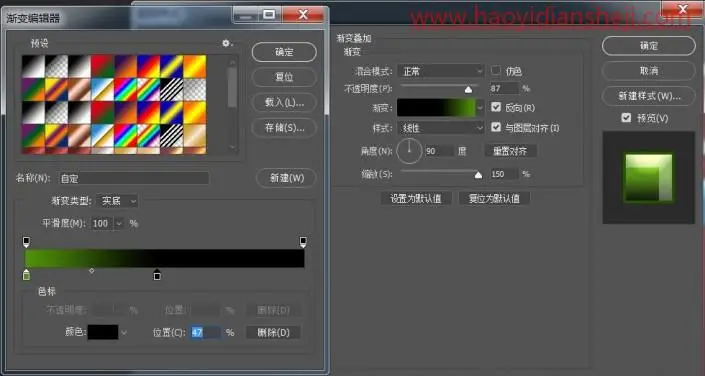Click the 删除(D) button beside 位置(C)
This screenshot has width=705, height=376.
(x=273, y=332)
